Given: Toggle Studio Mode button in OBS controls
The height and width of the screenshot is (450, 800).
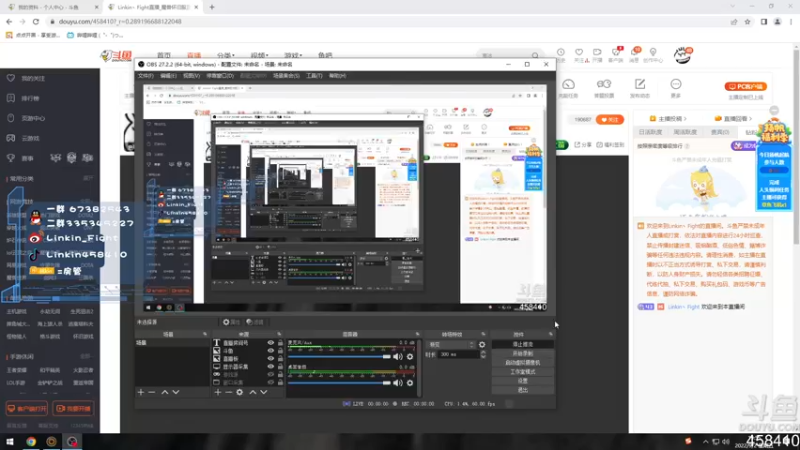Looking at the screenshot, I should click(x=522, y=372).
